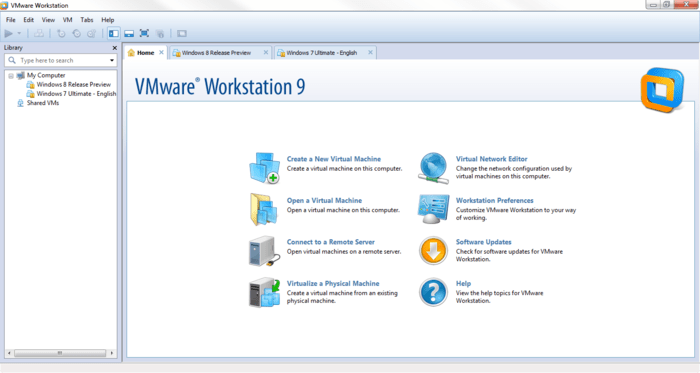Click the Virtual Network Editor globe icon
Viewport: 700px width, 373px height.
[433, 168]
